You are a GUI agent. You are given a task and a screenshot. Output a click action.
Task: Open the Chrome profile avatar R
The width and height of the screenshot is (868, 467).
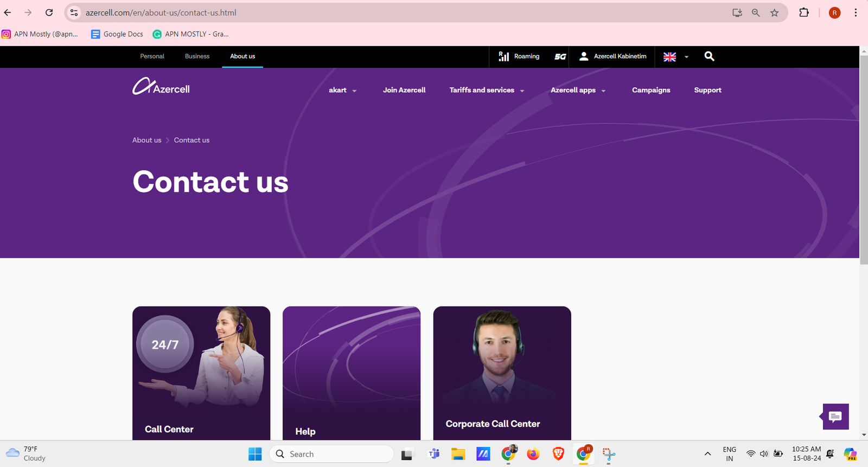point(835,12)
